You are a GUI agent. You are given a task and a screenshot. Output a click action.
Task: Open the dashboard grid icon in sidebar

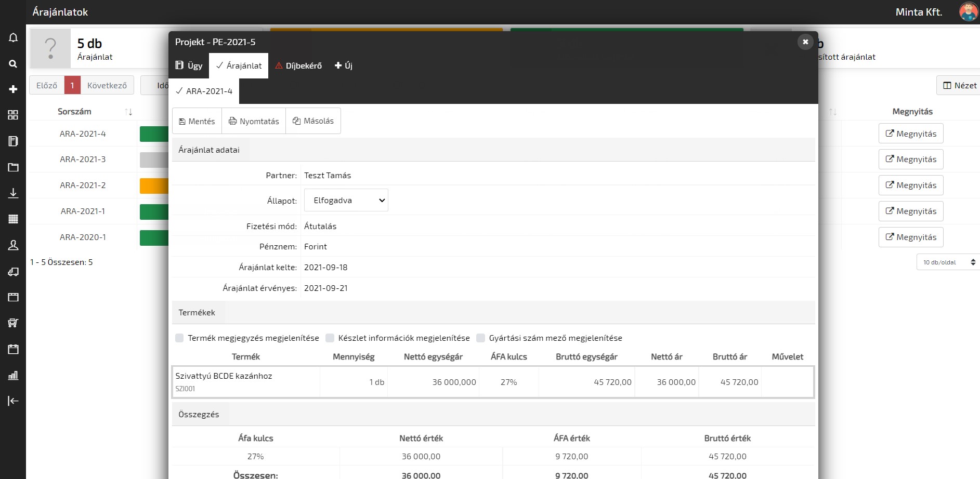click(x=13, y=115)
